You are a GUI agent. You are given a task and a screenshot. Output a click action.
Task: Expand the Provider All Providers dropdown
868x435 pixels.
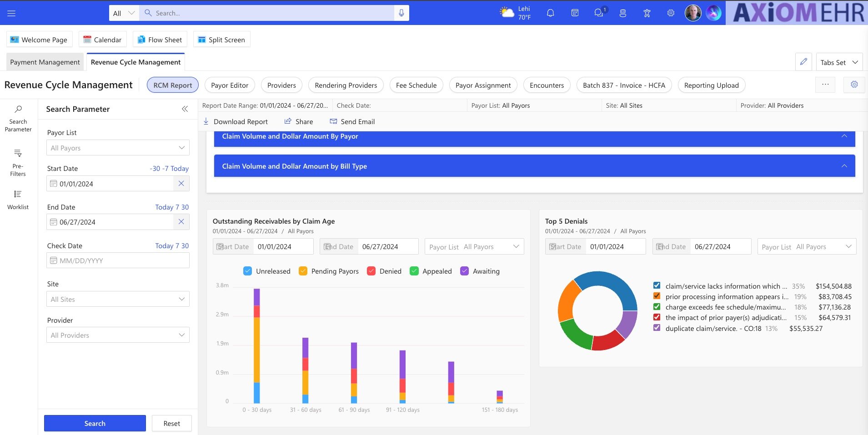[118, 335]
